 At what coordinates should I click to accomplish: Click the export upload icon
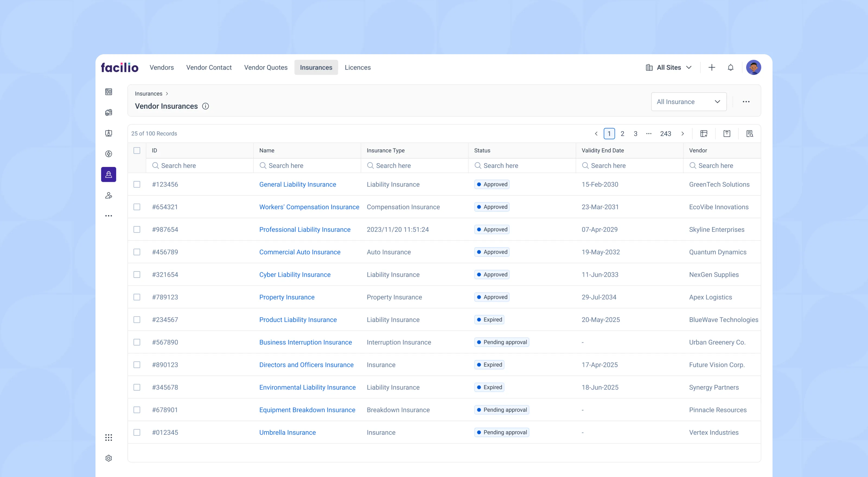pos(727,134)
